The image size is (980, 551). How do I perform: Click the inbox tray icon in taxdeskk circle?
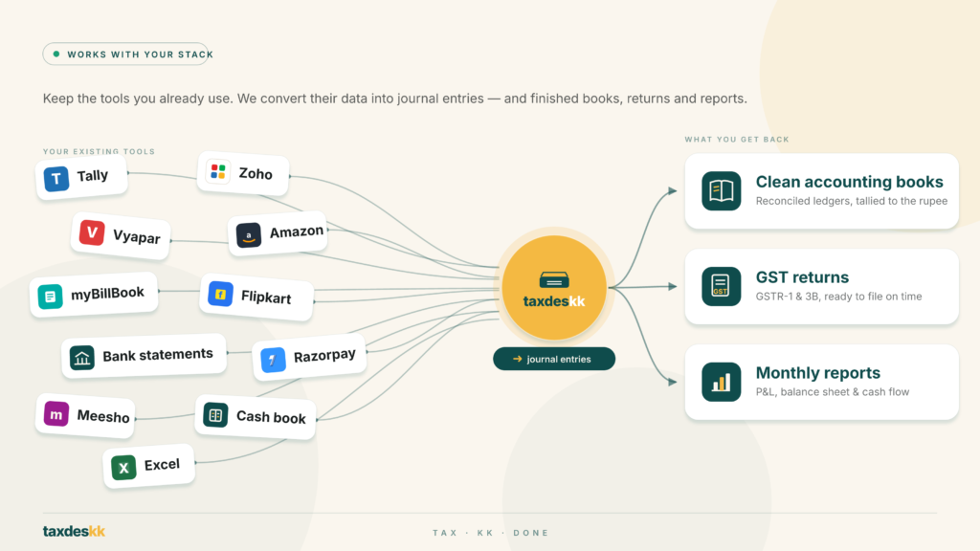point(554,280)
